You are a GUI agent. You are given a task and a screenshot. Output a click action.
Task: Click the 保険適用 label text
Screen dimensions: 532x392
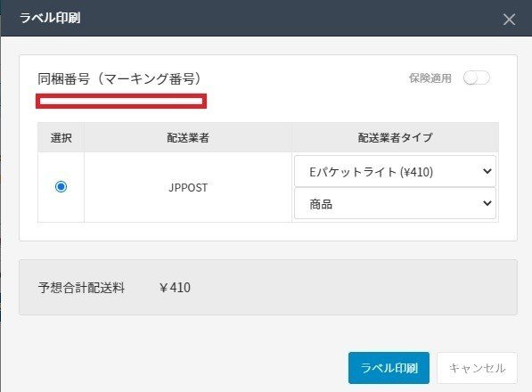click(430, 78)
